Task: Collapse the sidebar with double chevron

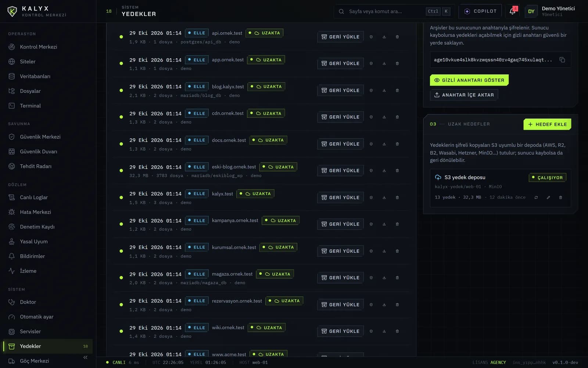Action: point(85,357)
